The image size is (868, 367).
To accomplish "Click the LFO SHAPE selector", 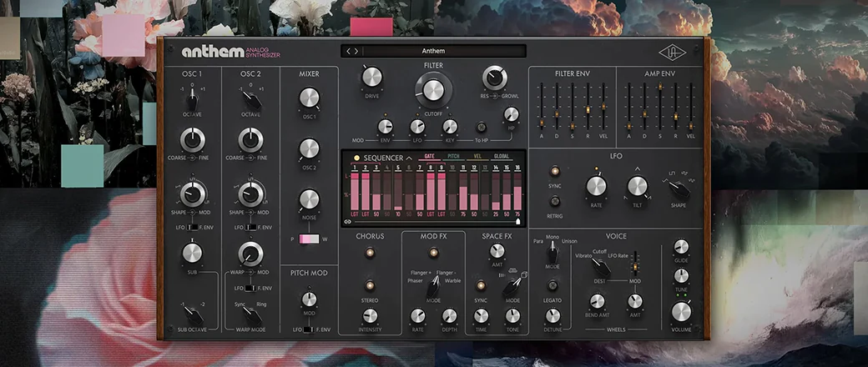I will (x=678, y=189).
